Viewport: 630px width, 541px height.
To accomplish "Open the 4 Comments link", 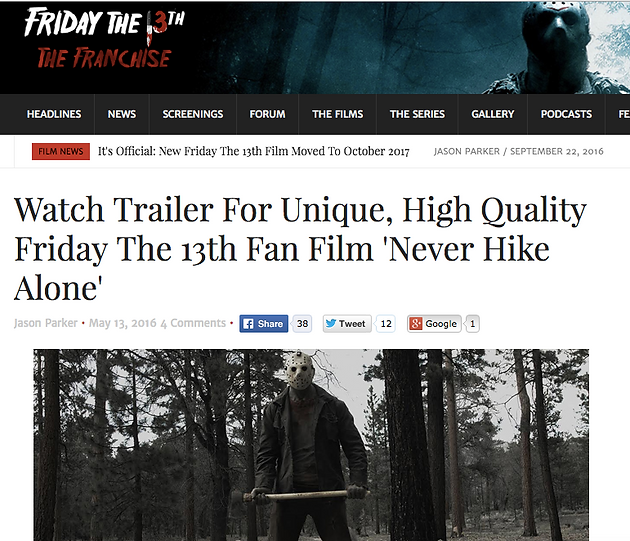I will (193, 323).
